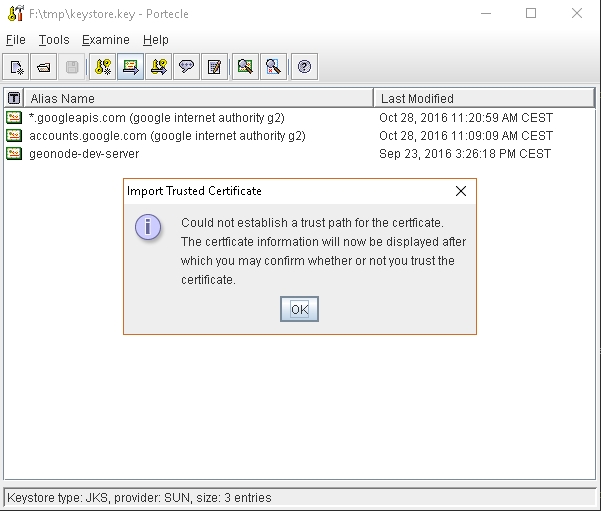This screenshot has height=511, width=601.
Task: Select the geonode-dev-server entry
Action: tap(84, 154)
